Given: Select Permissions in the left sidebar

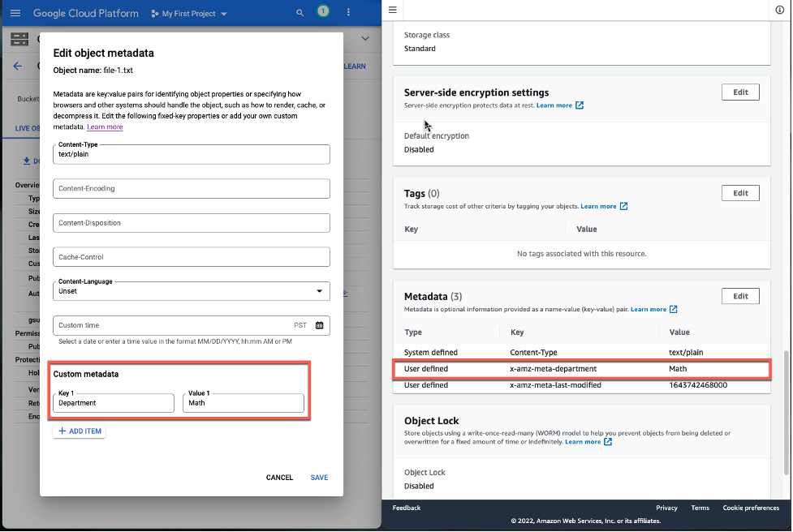Looking at the screenshot, I should 27,332.
